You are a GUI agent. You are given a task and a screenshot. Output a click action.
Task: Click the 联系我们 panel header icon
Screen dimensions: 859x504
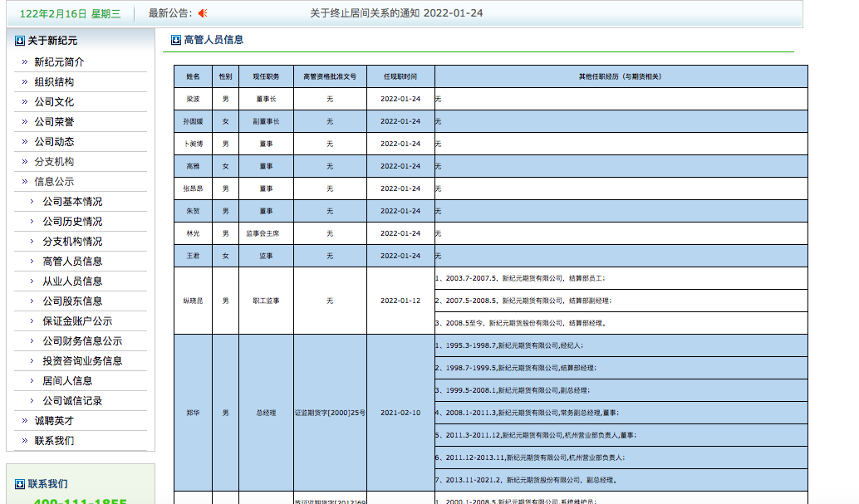click(x=20, y=484)
